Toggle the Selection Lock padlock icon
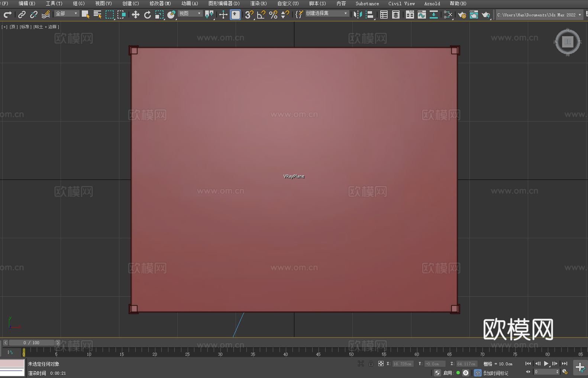Image resolution: width=588 pixels, height=378 pixels. pos(371,364)
